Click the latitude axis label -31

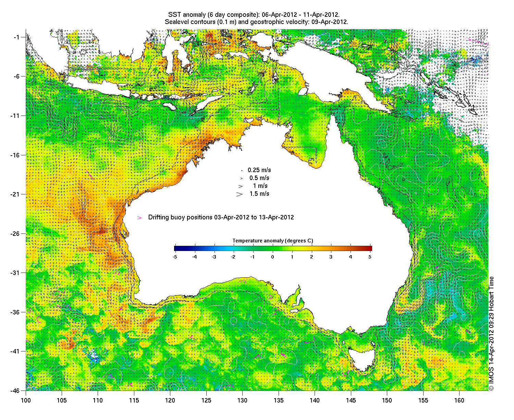(x=15, y=273)
